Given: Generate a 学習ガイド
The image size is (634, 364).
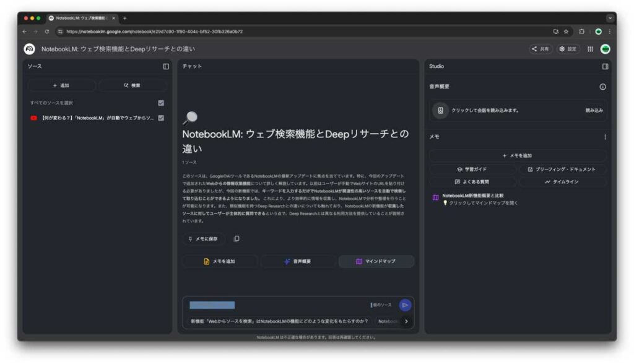Looking at the screenshot, I should [472, 170].
